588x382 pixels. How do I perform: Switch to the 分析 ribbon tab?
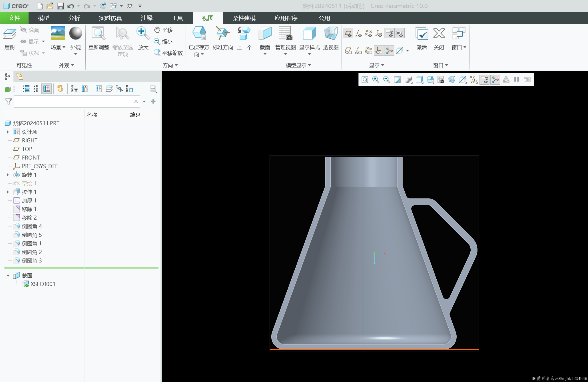pos(74,18)
